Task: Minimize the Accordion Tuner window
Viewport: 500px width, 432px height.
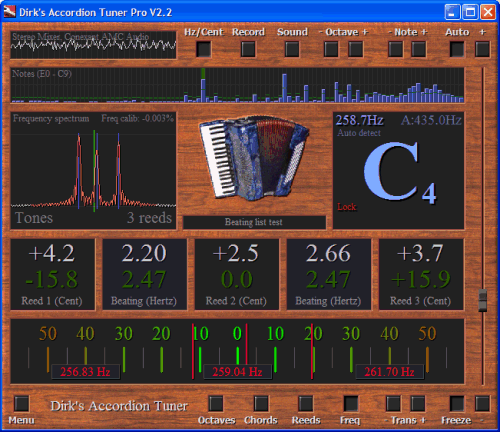Action: point(452,13)
